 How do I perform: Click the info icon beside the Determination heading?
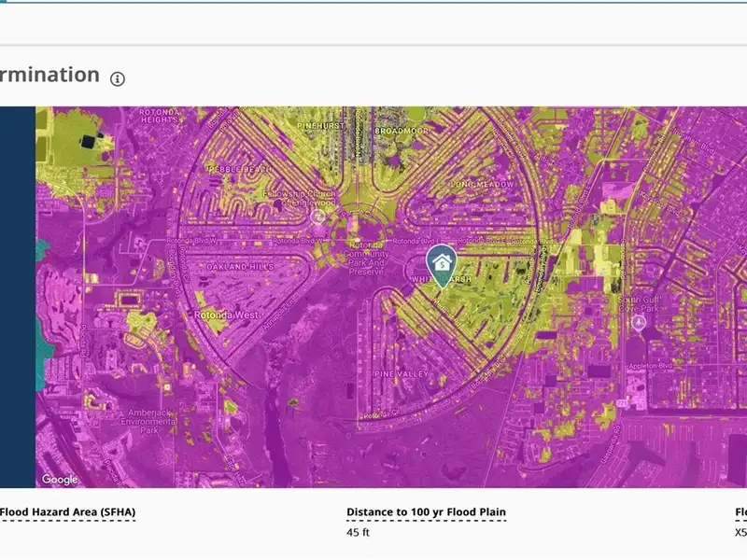[118, 78]
